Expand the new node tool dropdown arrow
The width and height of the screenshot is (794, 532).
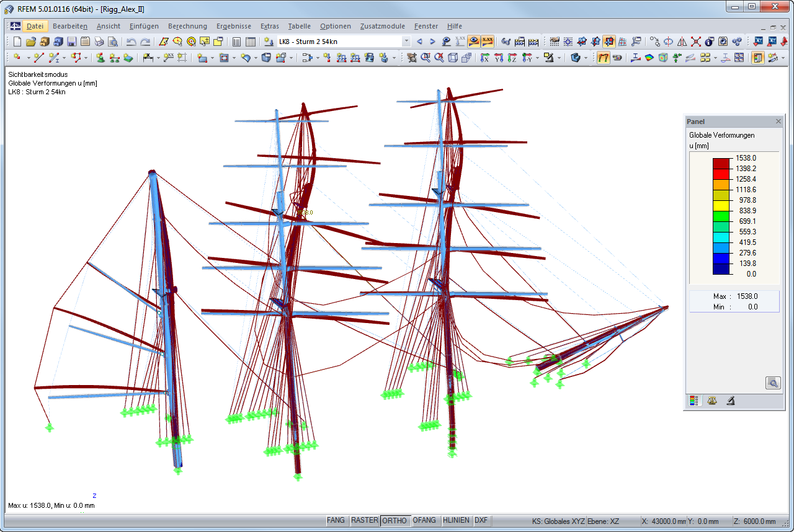click(x=27, y=58)
